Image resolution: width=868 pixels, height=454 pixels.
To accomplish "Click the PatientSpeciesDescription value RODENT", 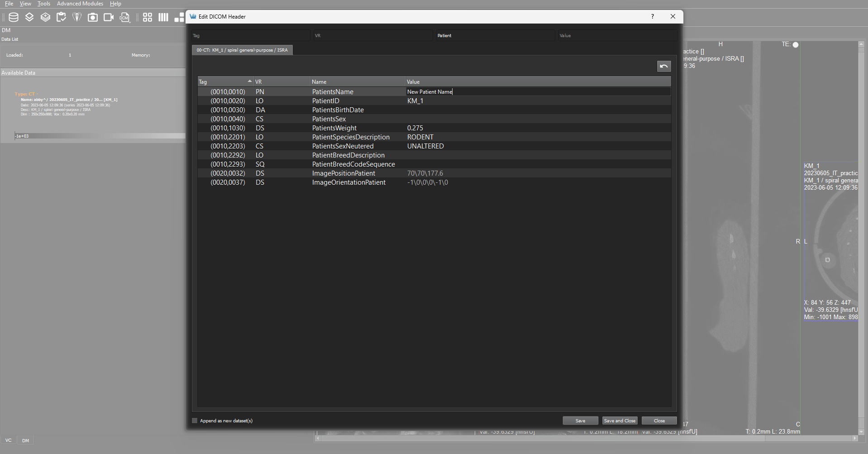I will [x=420, y=137].
